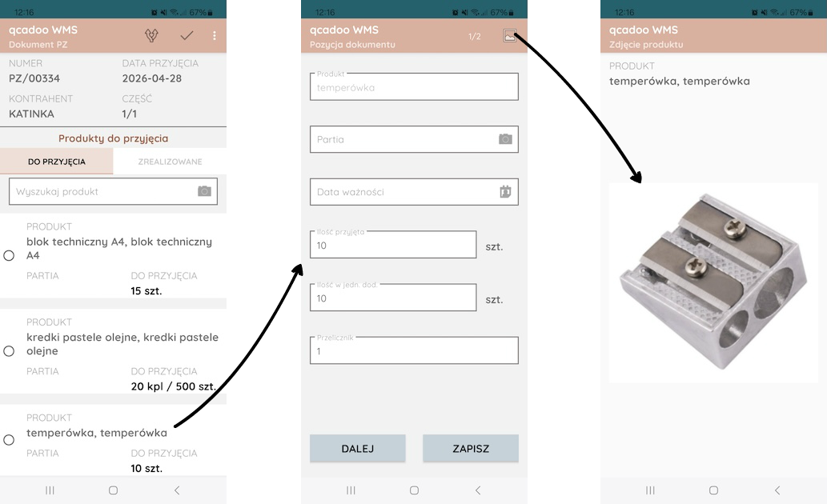Click the Ilość przyjęta input field
The width and height of the screenshot is (827, 504).
coord(393,245)
